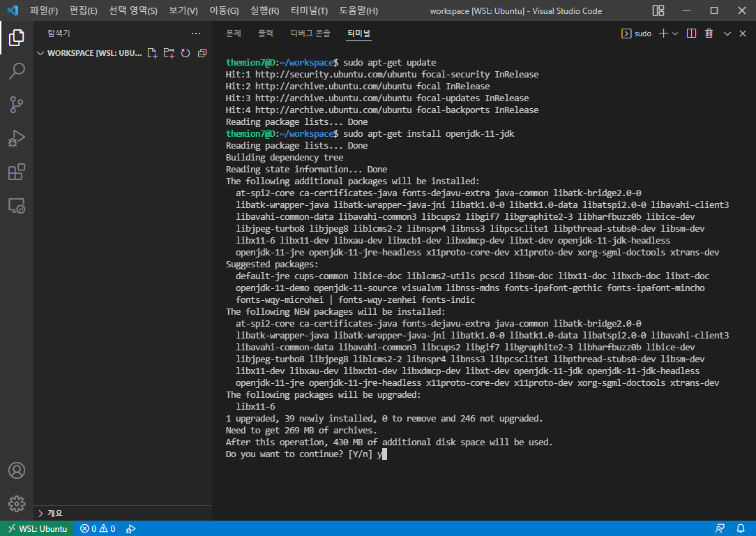Screen dimensions: 756x536
Task: Open the 도움말(H) menu
Action: tap(358, 10)
